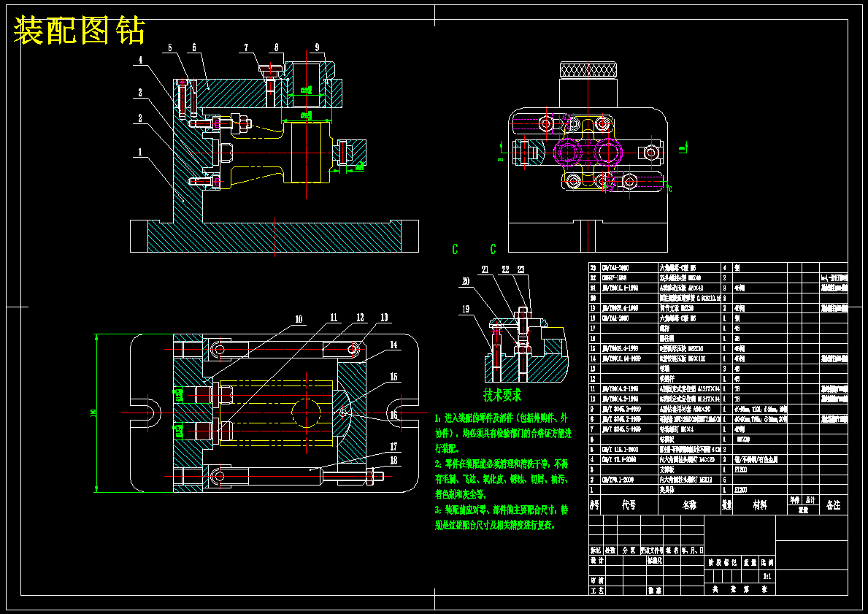Click the 1:1 scale value in the title block

tap(767, 576)
